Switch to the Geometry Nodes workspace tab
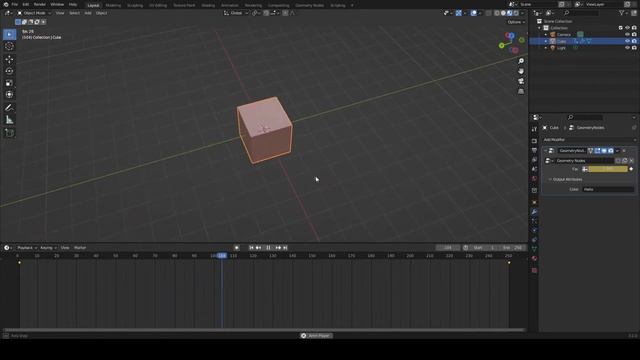The width and height of the screenshot is (640, 360). point(309,5)
